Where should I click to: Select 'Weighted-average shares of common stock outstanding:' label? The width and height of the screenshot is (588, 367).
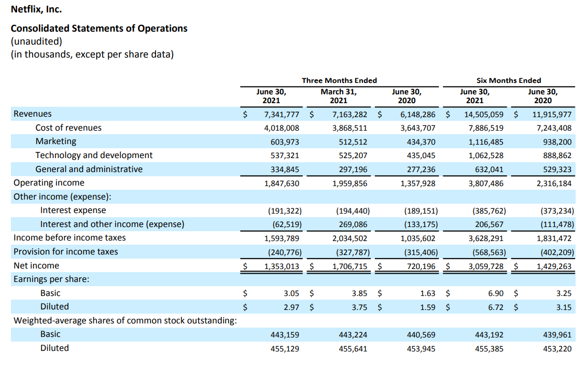(x=125, y=320)
